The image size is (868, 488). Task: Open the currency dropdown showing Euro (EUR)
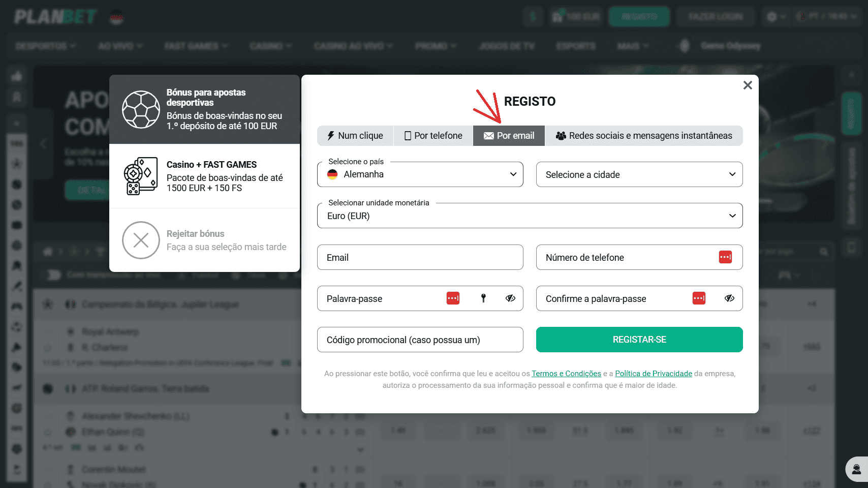tap(530, 216)
